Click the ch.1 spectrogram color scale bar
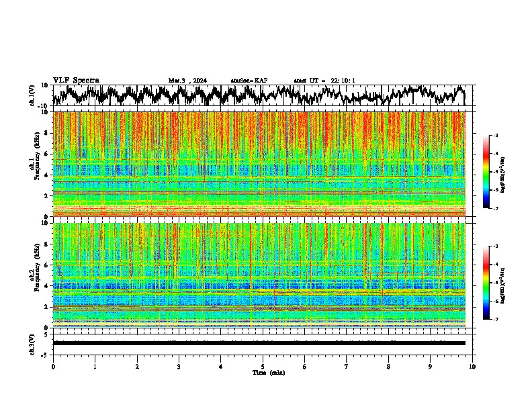This screenshot has width=532, height=411. tap(486, 172)
